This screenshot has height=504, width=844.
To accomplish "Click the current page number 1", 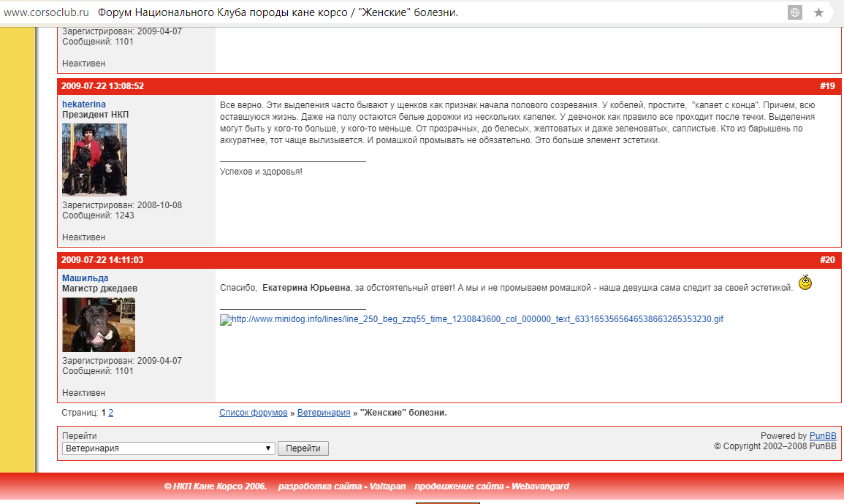I will pos(103,413).
